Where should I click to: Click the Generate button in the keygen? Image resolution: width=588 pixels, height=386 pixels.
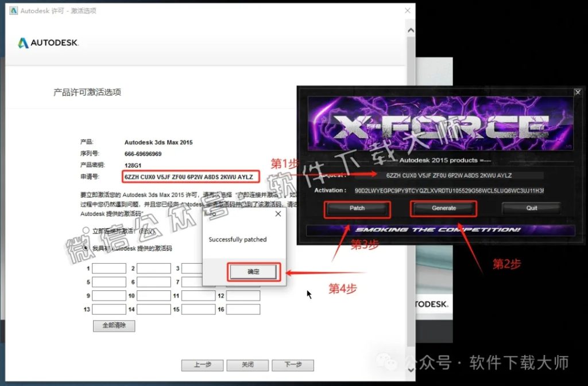tap(443, 209)
